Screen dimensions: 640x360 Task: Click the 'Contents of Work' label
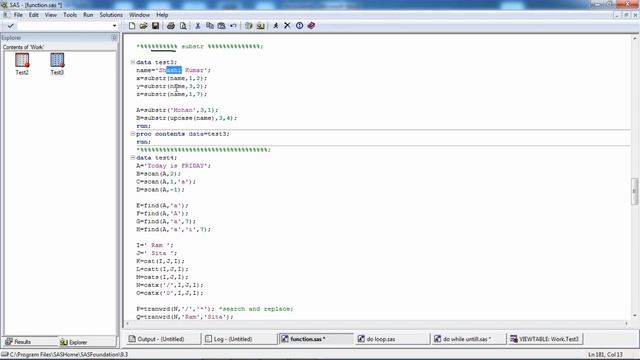click(x=23, y=47)
